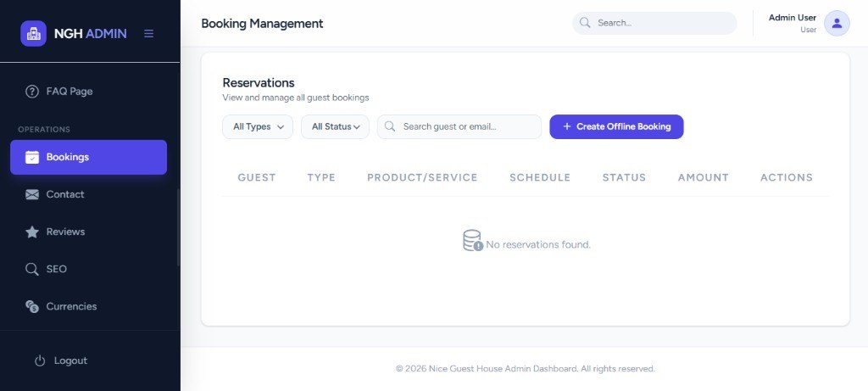Click the AMOUNT column header
The image size is (868, 391).
tap(704, 178)
